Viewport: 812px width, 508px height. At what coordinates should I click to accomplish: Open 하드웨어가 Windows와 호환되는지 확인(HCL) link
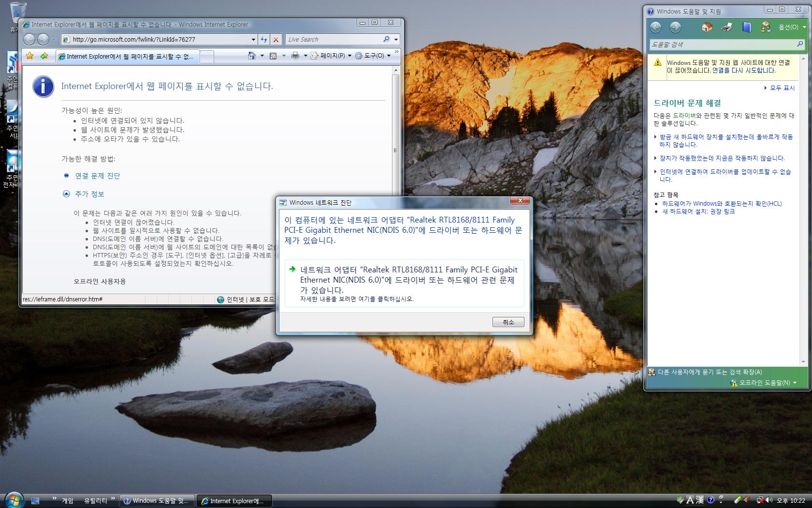coord(722,204)
